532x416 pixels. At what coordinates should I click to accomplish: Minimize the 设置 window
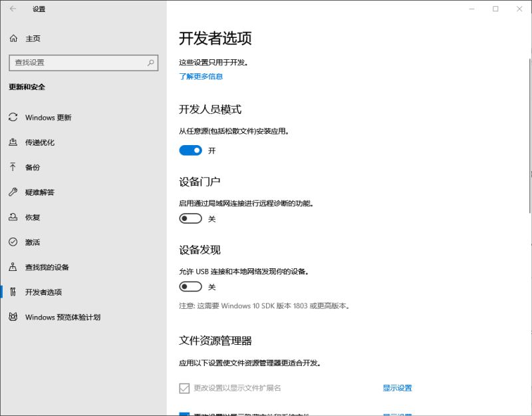pos(471,9)
